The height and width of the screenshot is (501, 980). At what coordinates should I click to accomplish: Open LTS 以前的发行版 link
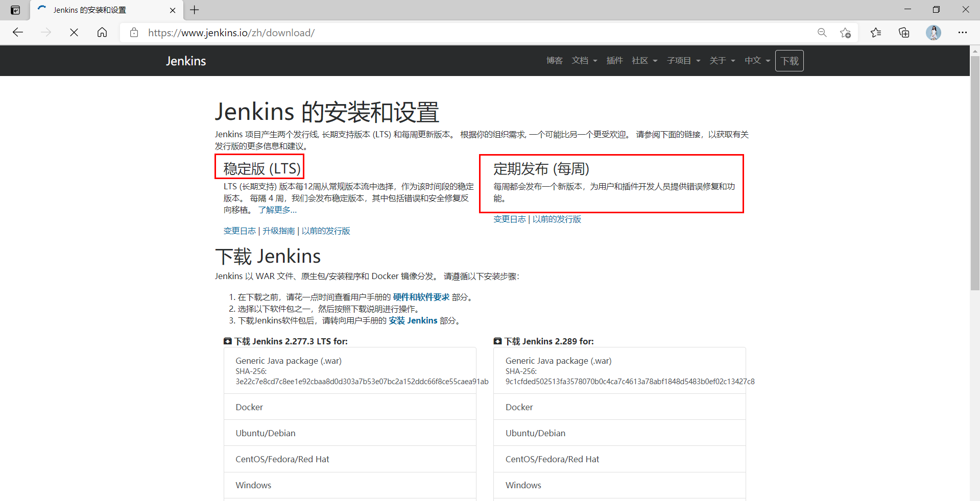(x=326, y=231)
